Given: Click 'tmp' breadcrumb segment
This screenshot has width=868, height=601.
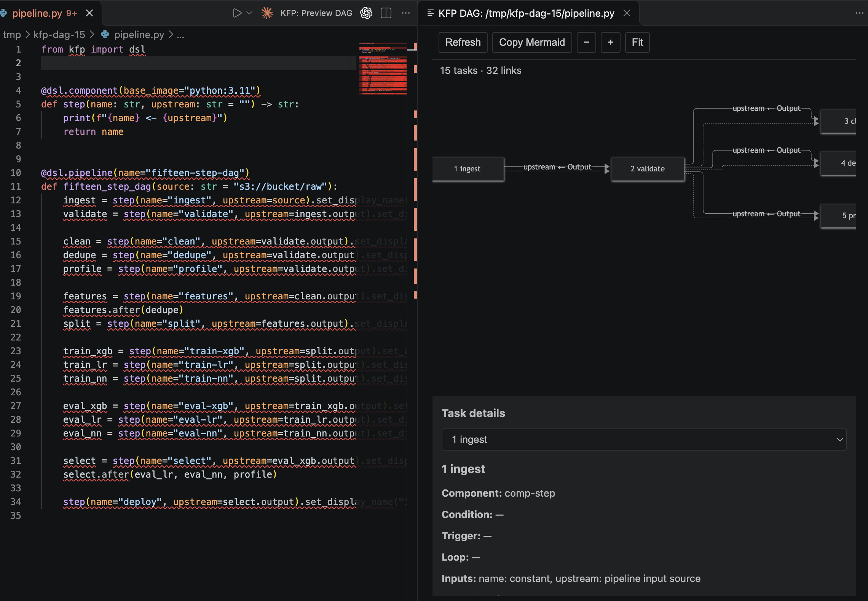Looking at the screenshot, I should [x=12, y=35].
